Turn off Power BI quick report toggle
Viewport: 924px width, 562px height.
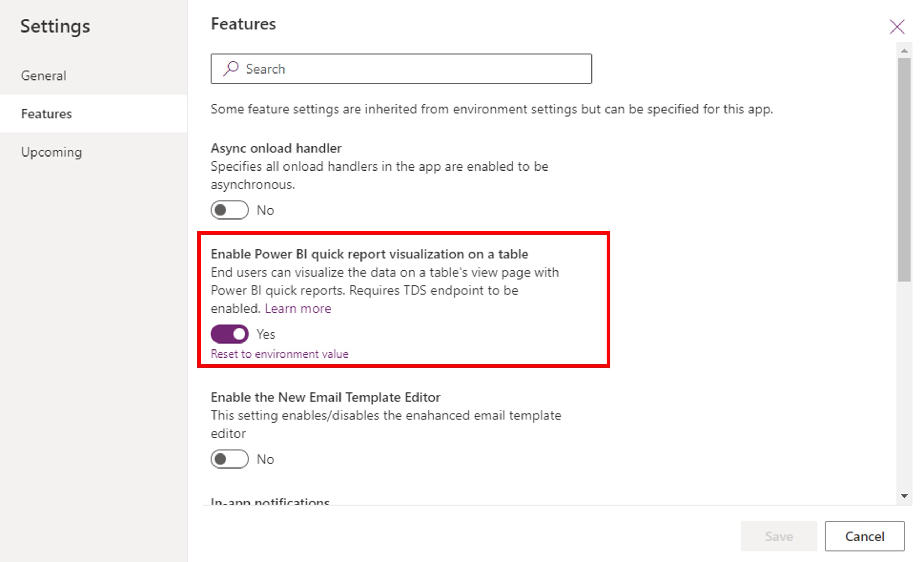[230, 334]
